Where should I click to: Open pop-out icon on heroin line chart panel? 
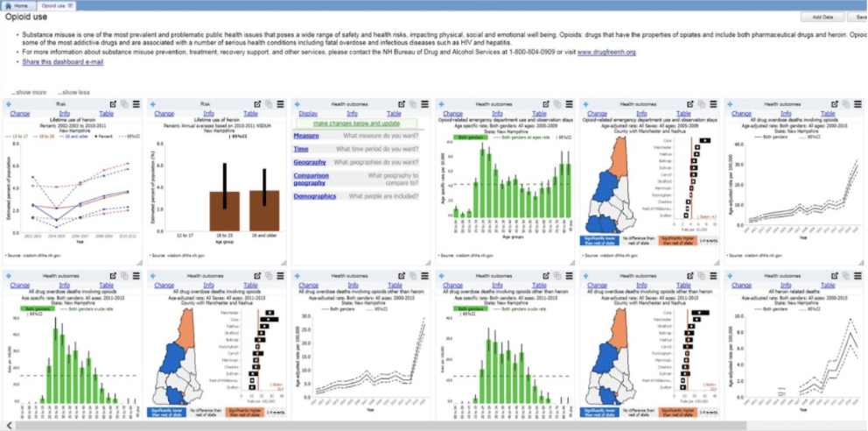(113, 104)
